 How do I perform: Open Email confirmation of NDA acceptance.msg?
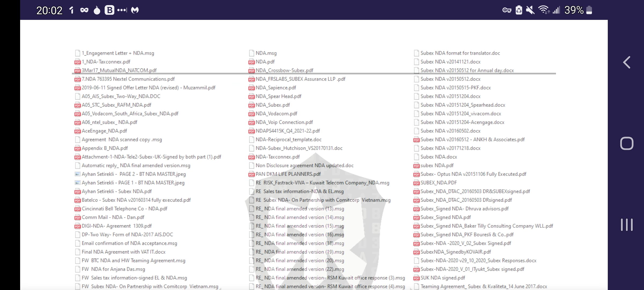point(129,243)
